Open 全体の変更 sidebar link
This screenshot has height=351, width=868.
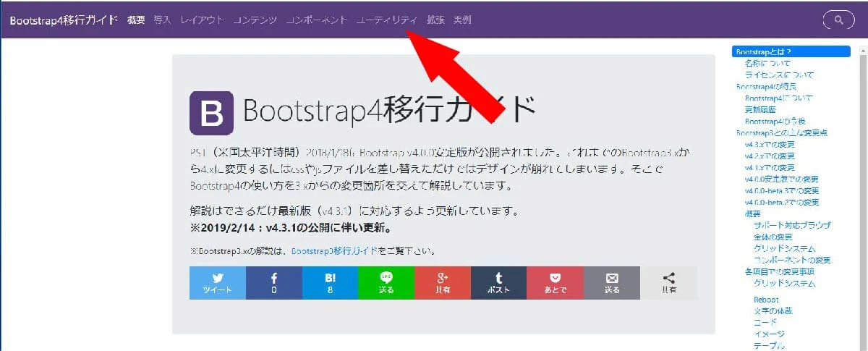click(x=773, y=237)
